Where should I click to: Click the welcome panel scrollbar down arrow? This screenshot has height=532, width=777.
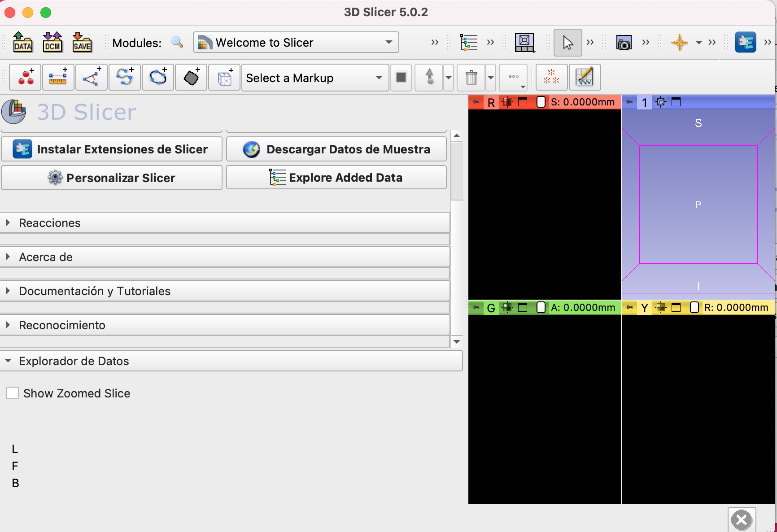(457, 342)
